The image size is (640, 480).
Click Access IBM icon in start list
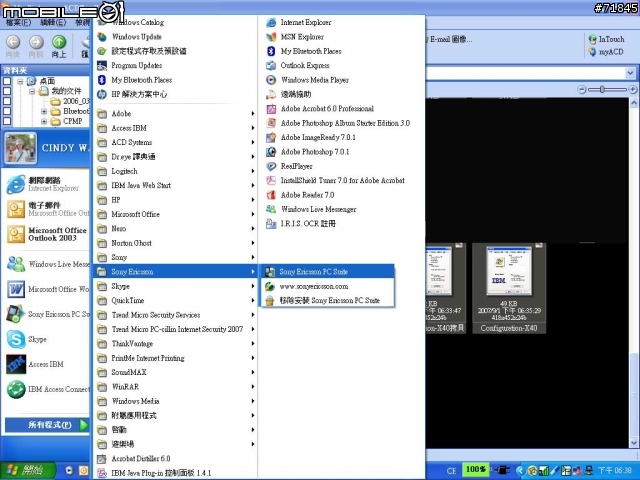(x=16, y=364)
